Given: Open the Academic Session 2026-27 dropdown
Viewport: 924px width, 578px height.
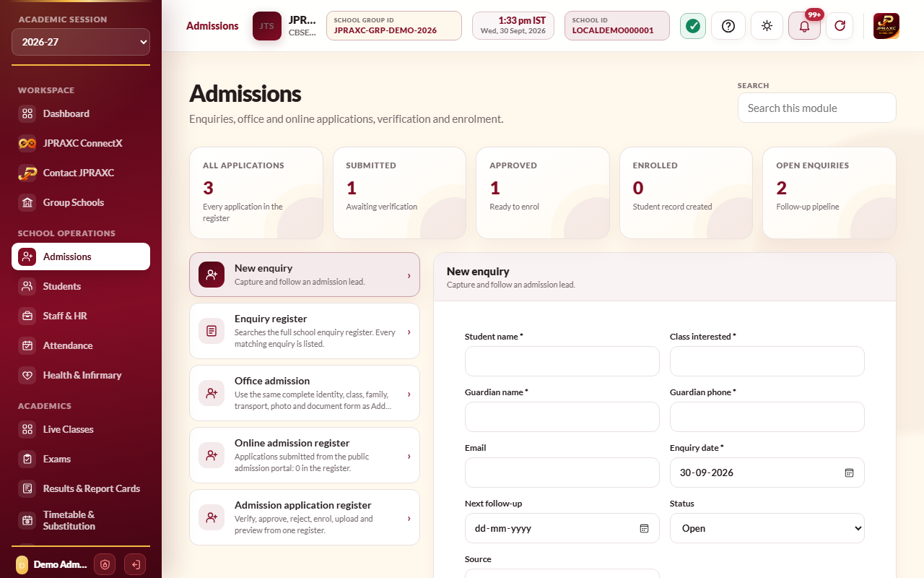Looking at the screenshot, I should click(81, 42).
